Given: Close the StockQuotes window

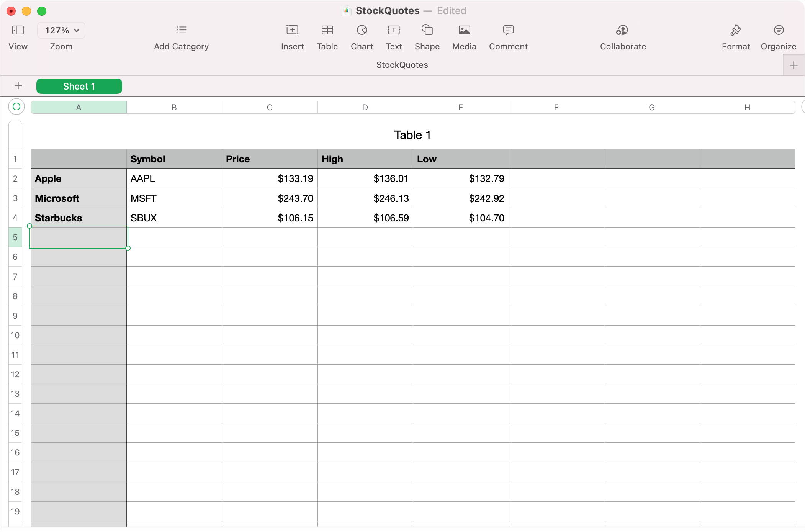Looking at the screenshot, I should pyautogui.click(x=11, y=11).
